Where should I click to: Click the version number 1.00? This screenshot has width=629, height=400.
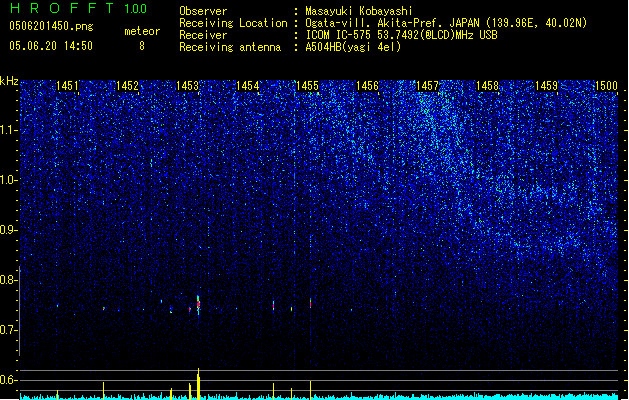pyautogui.click(x=136, y=8)
